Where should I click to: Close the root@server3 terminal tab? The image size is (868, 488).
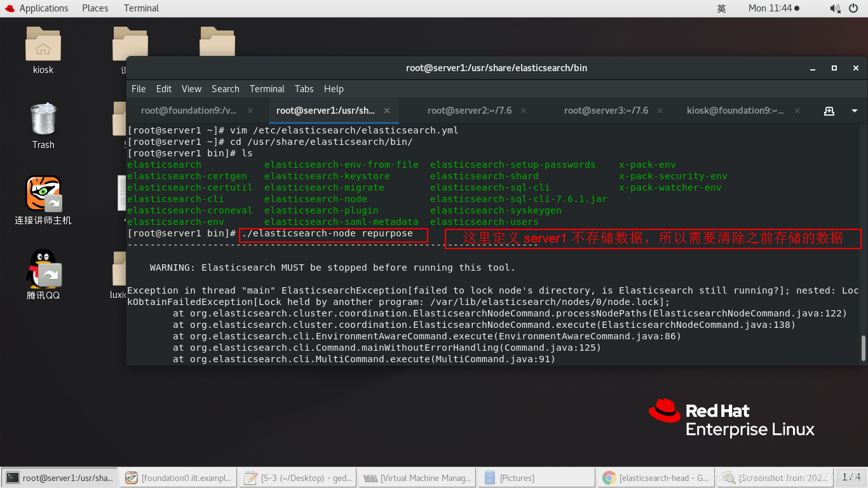coord(661,111)
